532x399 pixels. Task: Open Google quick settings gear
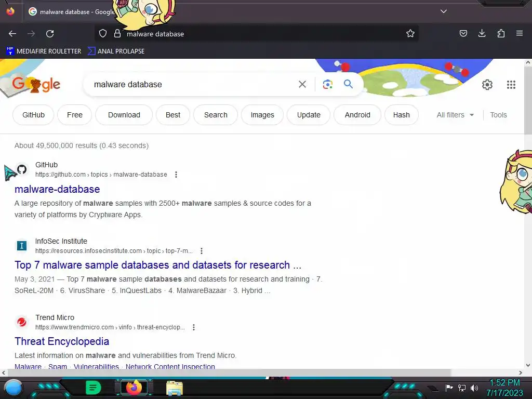487,85
